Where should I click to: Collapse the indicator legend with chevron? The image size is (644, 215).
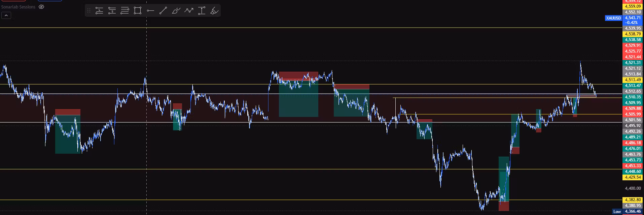coord(6,15)
